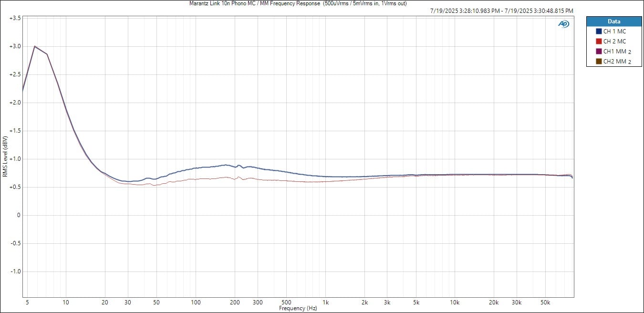Click the blue CH 1 MC color swatch

[599, 31]
